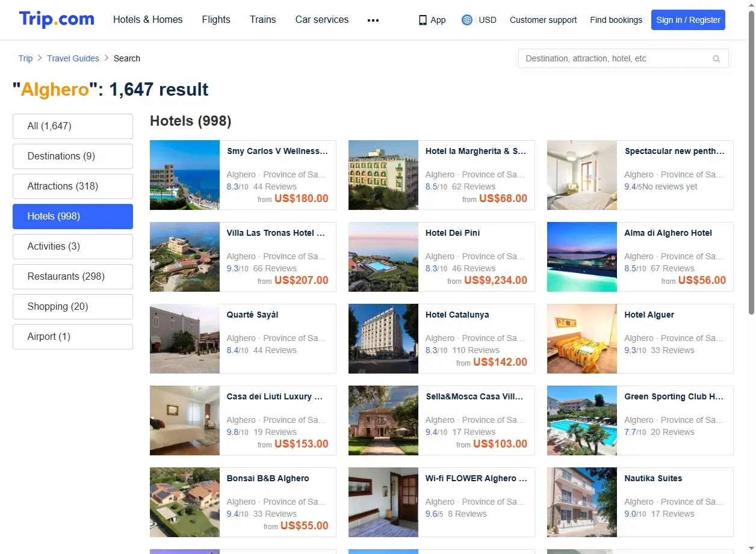
Task: Open the Car services menu
Action: 322,19
